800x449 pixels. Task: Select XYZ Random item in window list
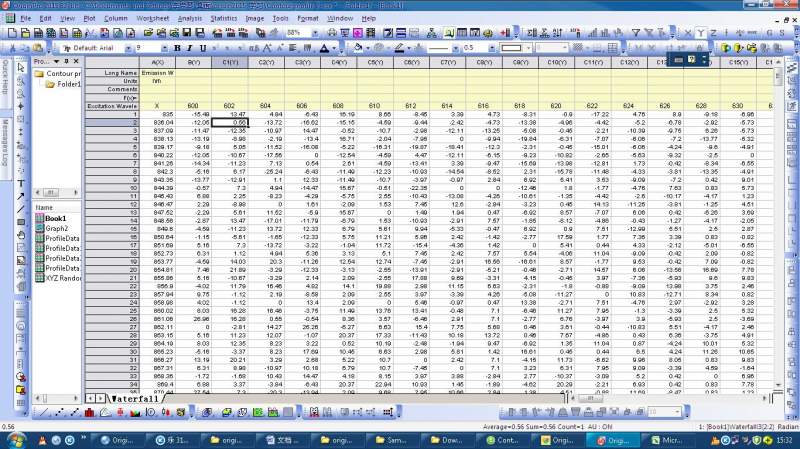coord(58,278)
